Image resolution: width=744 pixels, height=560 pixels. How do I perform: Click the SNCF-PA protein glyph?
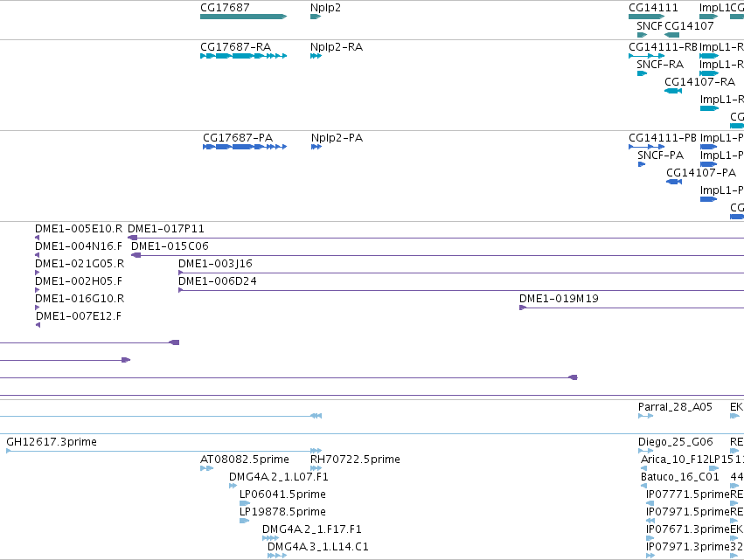642,164
